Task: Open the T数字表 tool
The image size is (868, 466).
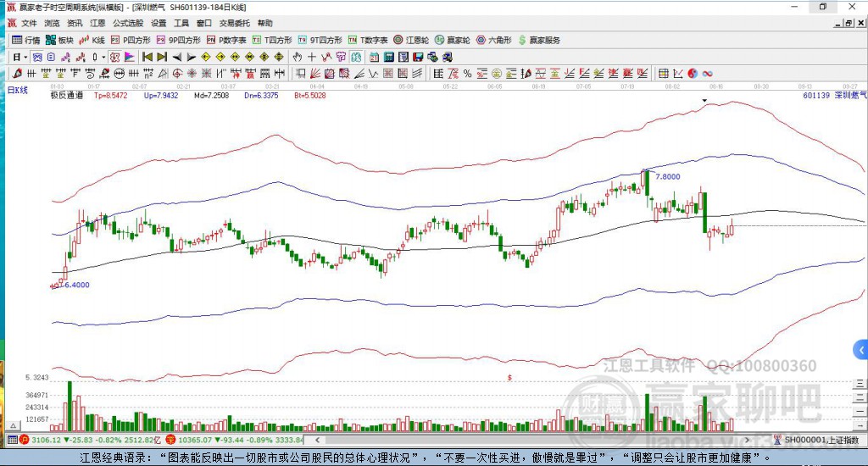Action: tap(368, 40)
